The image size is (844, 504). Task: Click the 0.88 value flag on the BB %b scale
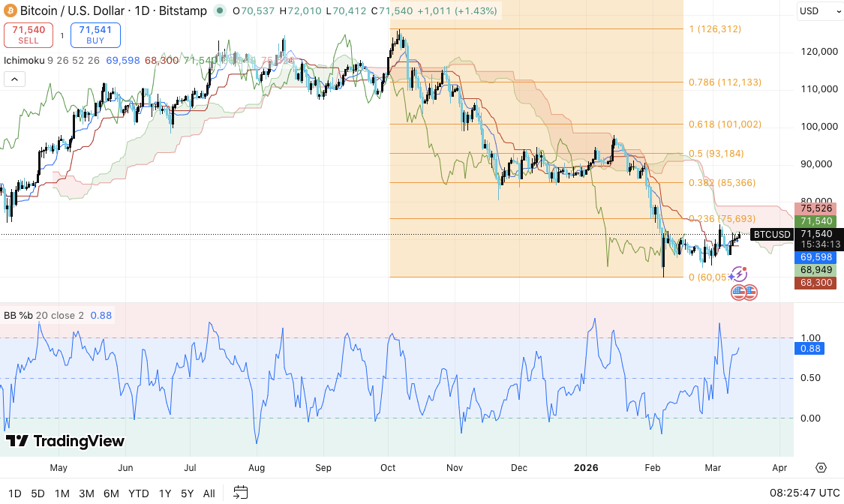(809, 348)
